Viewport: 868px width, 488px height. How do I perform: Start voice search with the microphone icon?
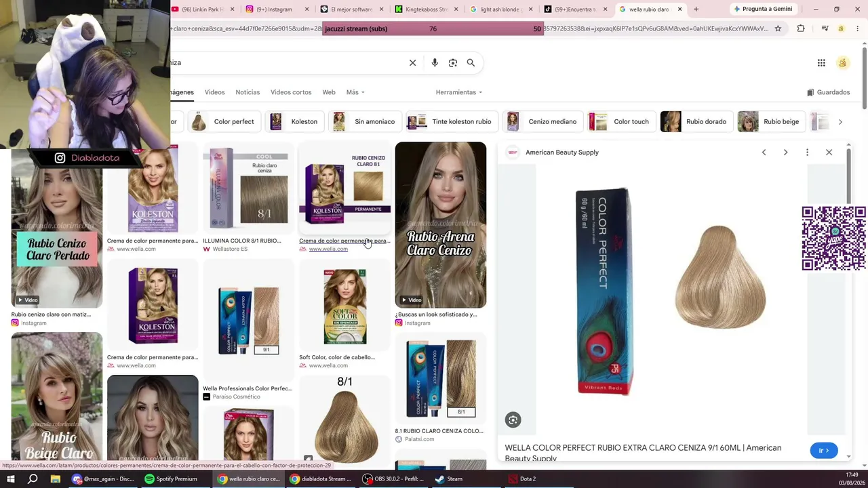435,62
